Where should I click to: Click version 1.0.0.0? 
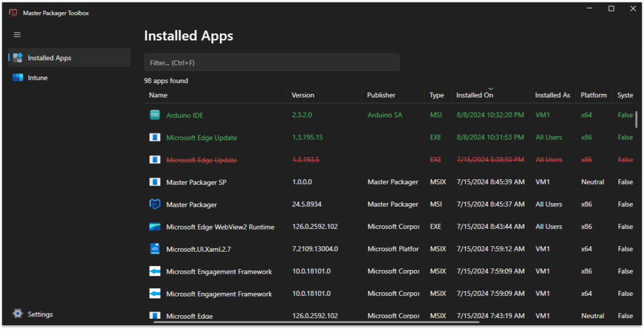pyautogui.click(x=302, y=182)
